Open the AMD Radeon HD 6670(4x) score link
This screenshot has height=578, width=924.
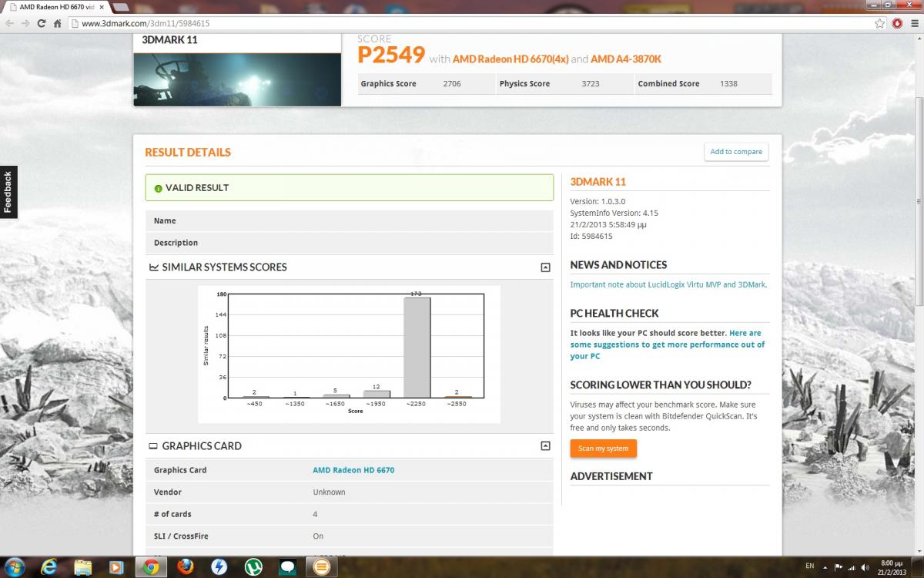pyautogui.click(x=510, y=59)
